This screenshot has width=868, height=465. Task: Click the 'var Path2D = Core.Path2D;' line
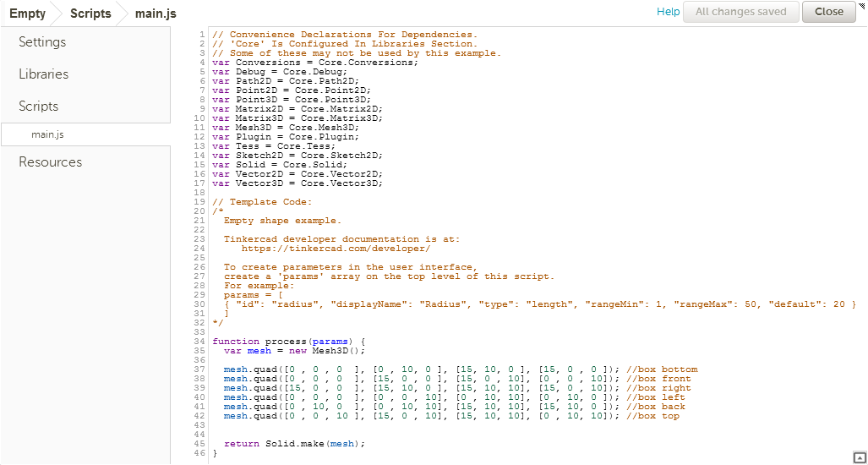287,81
